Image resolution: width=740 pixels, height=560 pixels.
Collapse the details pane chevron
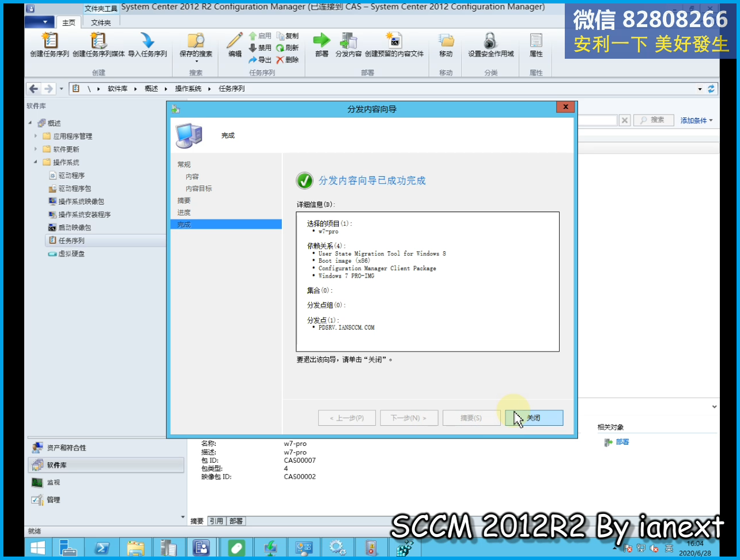tap(714, 407)
